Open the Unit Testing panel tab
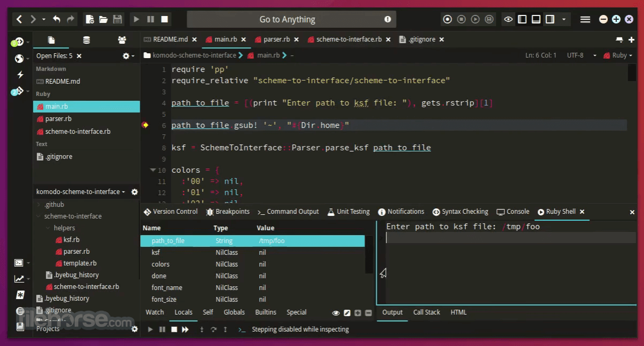The height and width of the screenshot is (346, 644). (x=349, y=212)
